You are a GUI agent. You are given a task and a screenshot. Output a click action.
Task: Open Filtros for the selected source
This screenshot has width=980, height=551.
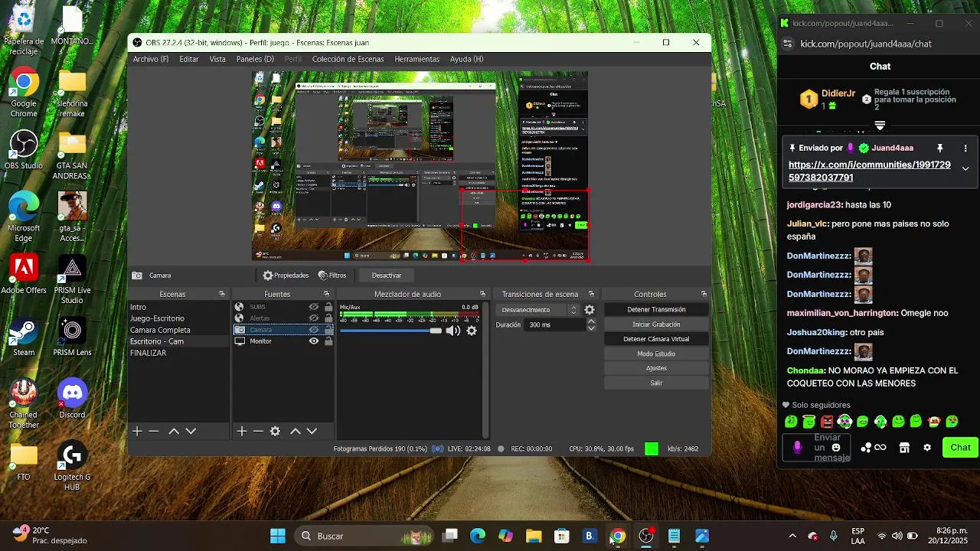pyautogui.click(x=332, y=275)
